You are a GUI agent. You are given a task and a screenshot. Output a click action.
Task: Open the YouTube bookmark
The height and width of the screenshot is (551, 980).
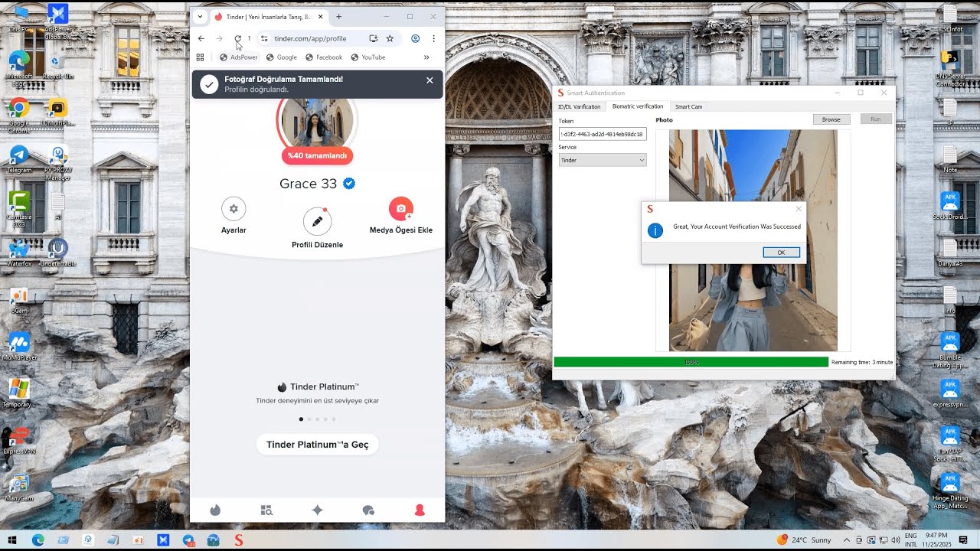click(368, 57)
